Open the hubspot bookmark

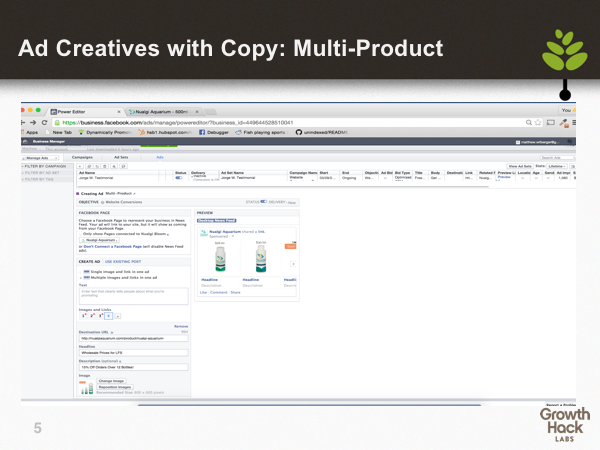(165, 132)
